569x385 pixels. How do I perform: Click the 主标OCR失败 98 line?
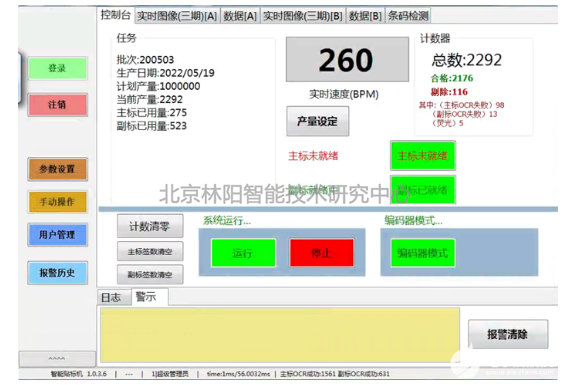462,105
